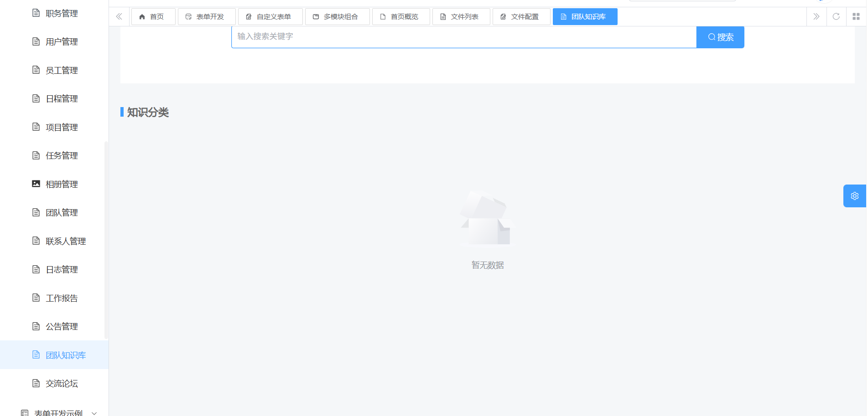Open 工作报告 from the sidebar
Screen dimensions: 868x416
(54, 298)
